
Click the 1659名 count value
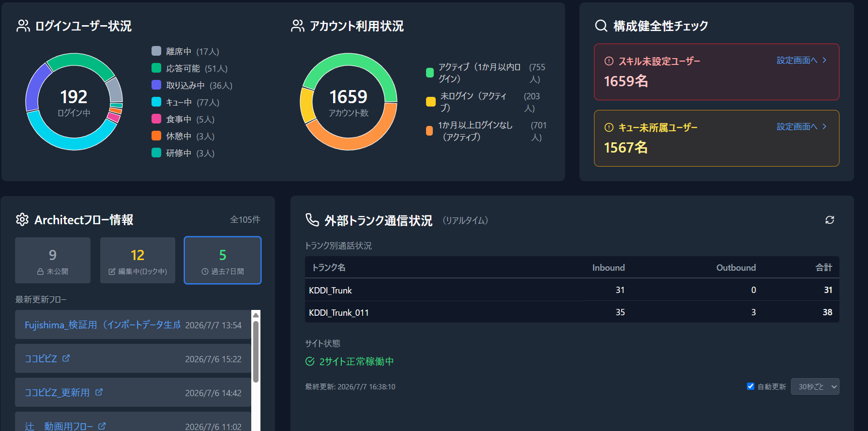pos(626,81)
